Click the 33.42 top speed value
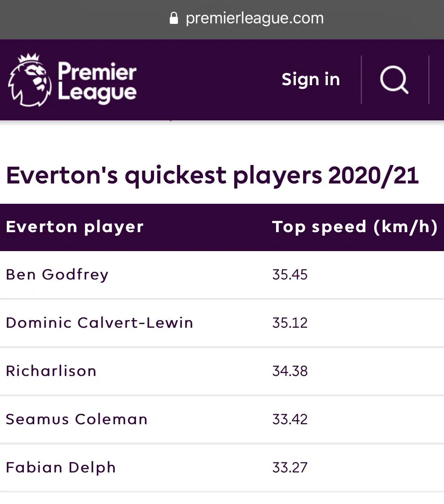 (x=290, y=419)
